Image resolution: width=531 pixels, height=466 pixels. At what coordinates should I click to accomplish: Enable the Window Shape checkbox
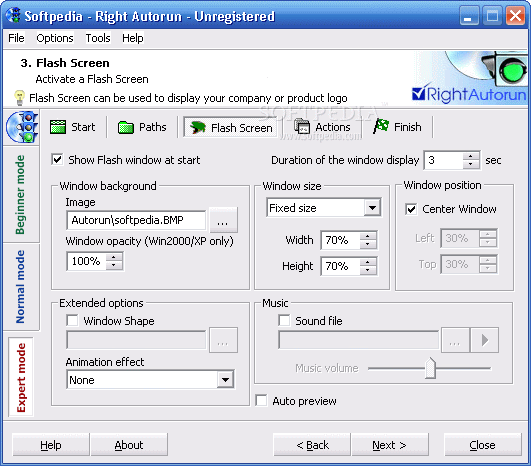point(72,320)
